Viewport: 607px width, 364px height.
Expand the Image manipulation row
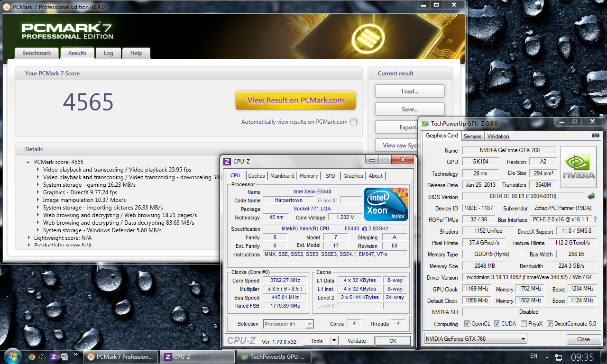coord(38,200)
